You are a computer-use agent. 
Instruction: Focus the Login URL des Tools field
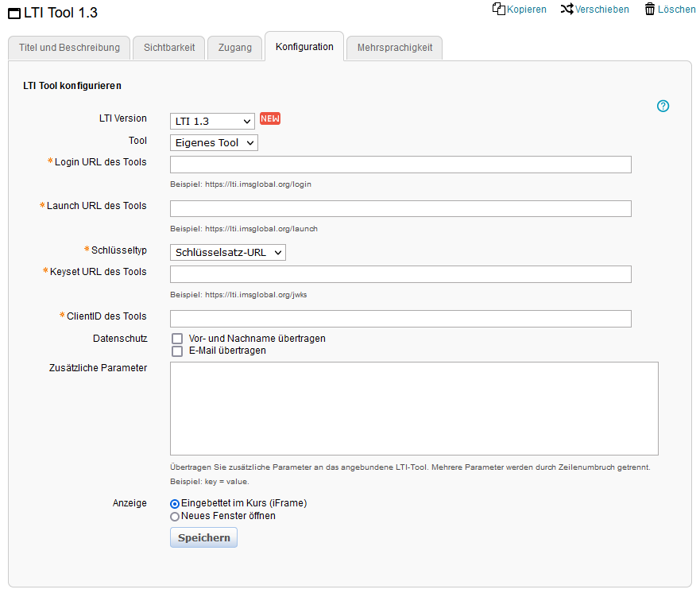coord(400,165)
